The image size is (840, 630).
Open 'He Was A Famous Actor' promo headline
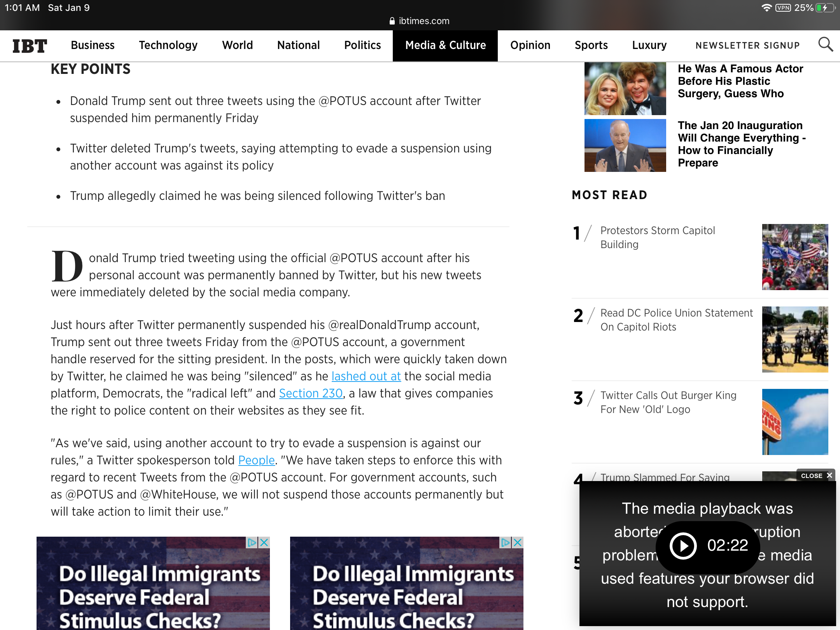(740, 81)
